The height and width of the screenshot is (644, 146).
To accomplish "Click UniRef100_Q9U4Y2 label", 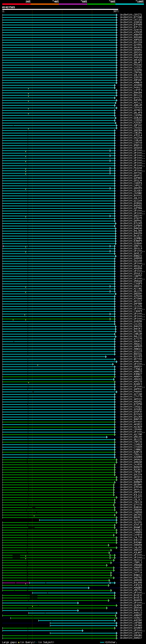I will click(131, 341).
